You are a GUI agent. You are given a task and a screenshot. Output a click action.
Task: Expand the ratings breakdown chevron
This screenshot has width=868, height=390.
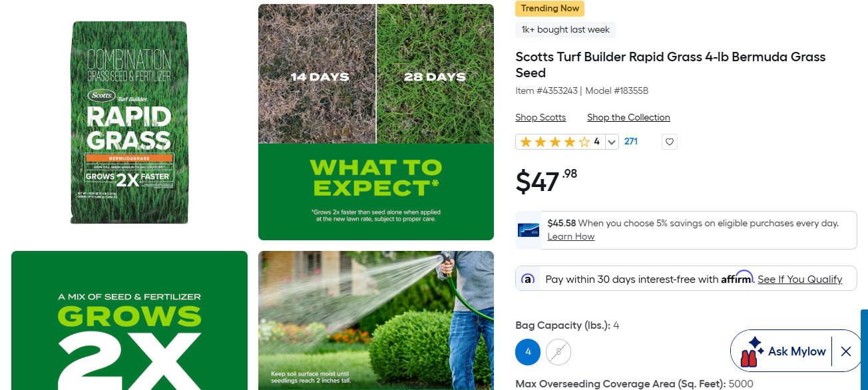tap(612, 142)
